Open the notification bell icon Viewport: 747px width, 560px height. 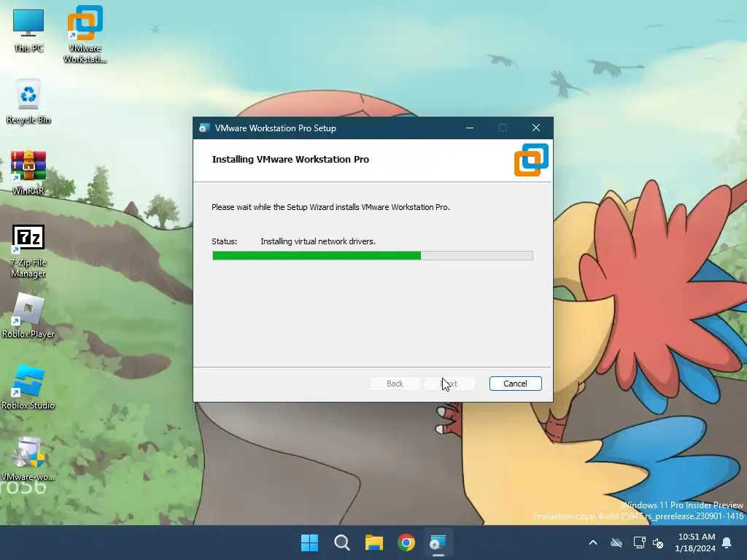(x=727, y=542)
